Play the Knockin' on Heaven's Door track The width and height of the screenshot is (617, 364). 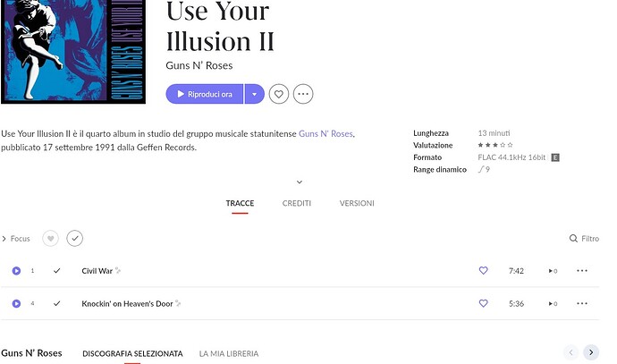pyautogui.click(x=16, y=303)
